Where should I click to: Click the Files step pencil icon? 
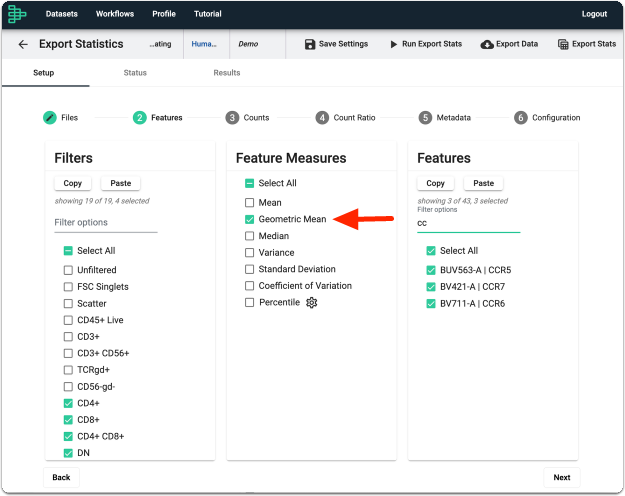50,118
